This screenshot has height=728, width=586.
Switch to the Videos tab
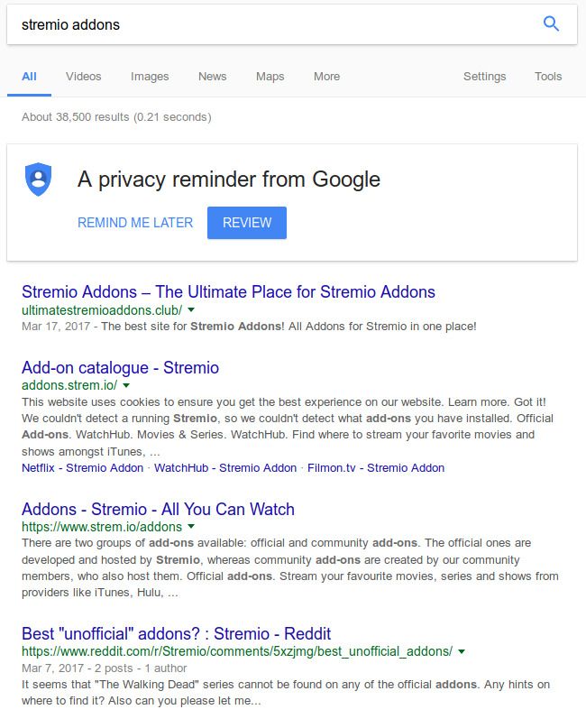point(84,77)
